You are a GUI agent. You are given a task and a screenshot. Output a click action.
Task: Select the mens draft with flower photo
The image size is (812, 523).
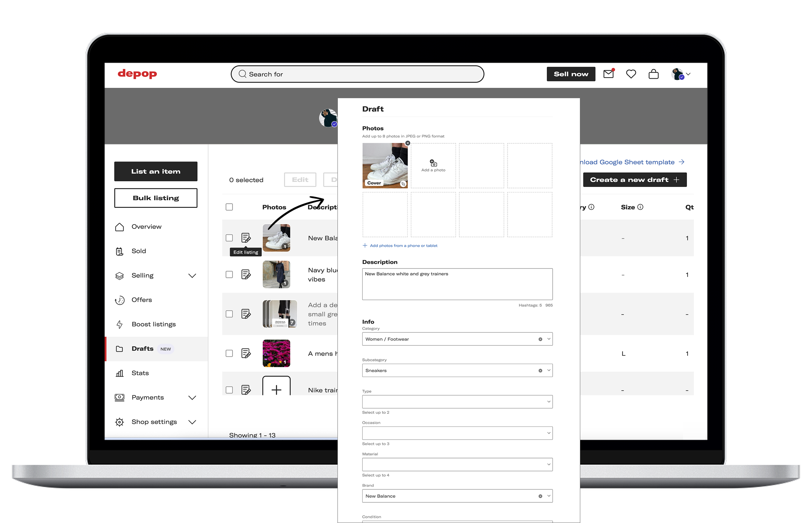point(229,353)
